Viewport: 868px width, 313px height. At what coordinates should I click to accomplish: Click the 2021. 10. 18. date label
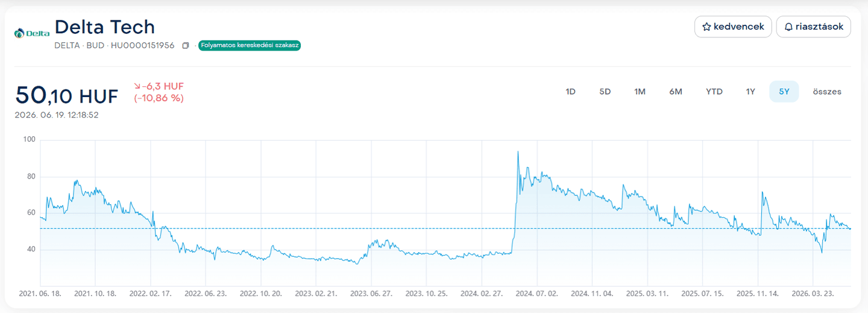click(x=95, y=294)
